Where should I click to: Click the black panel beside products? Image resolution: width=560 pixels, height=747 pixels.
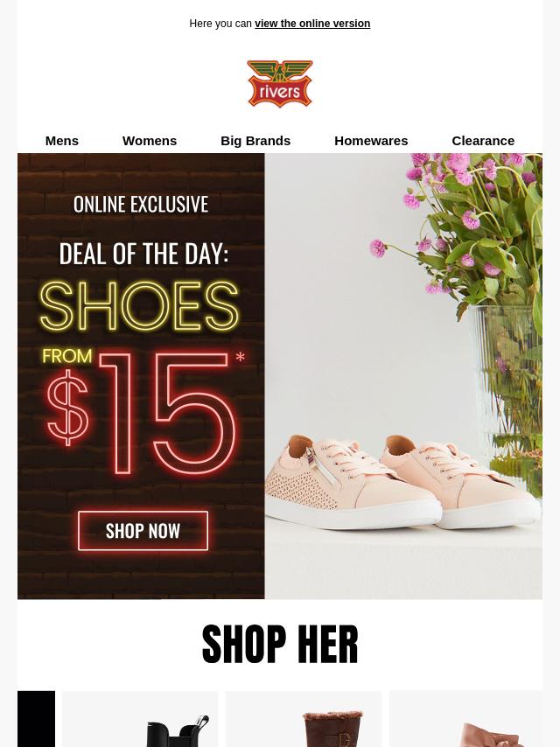click(x=36, y=719)
